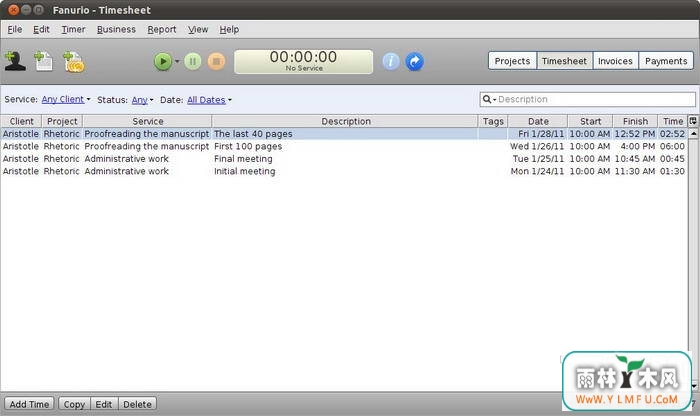Open the Timer menu
The image size is (700, 416).
pos(73,29)
